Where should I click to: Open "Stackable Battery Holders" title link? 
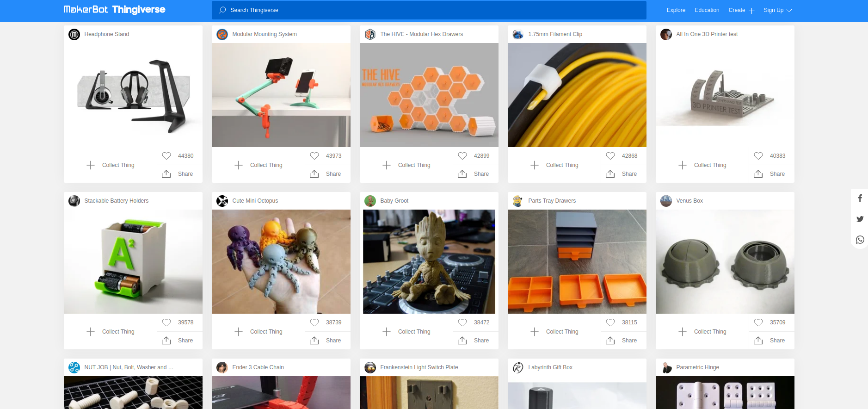pos(117,201)
